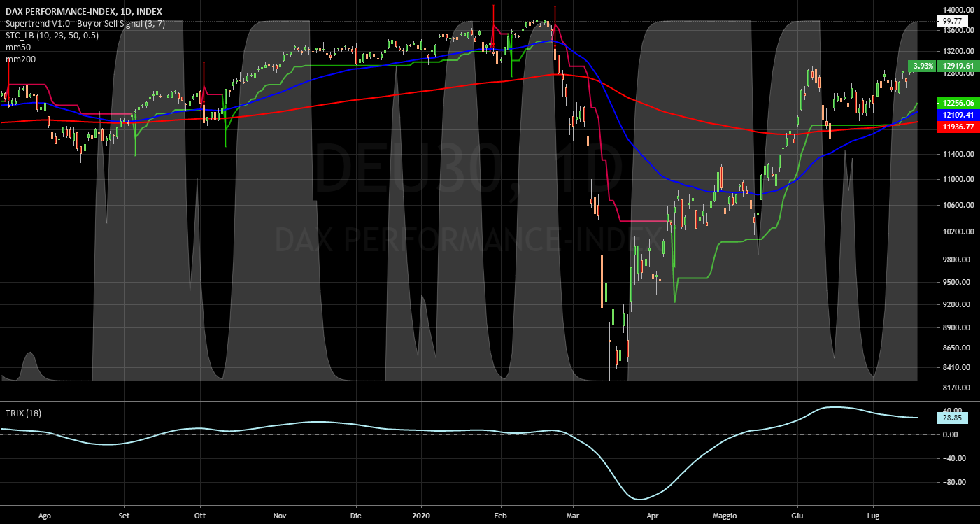Select the TRIX (18) pane label
The width and height of the screenshot is (980, 524).
23,413
